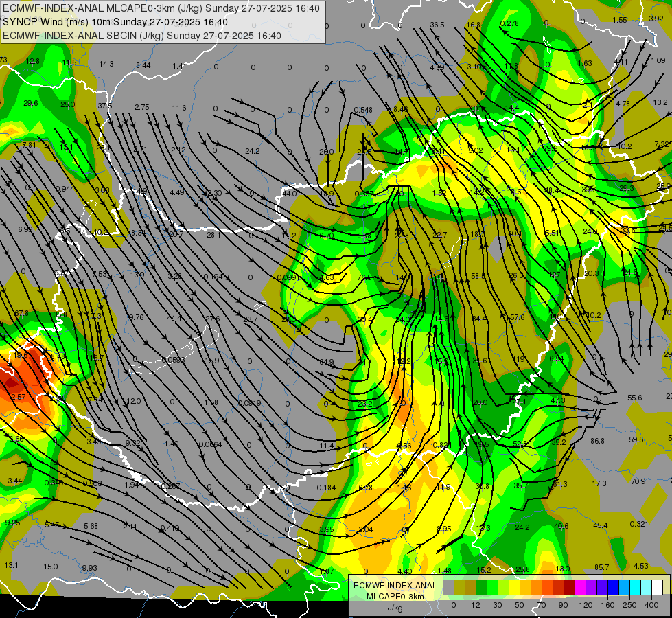
Task: Click the legend label MLCAPE0-3km
Action: (395, 597)
